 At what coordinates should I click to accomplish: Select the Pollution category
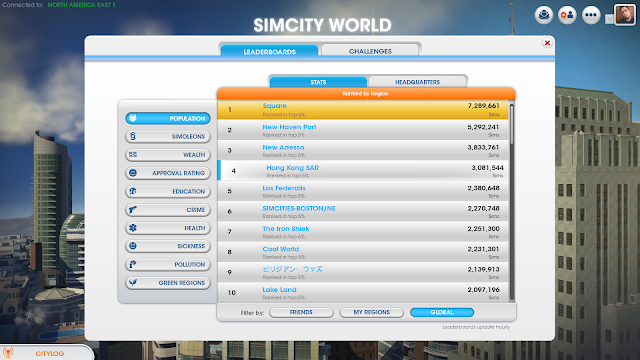click(168, 264)
